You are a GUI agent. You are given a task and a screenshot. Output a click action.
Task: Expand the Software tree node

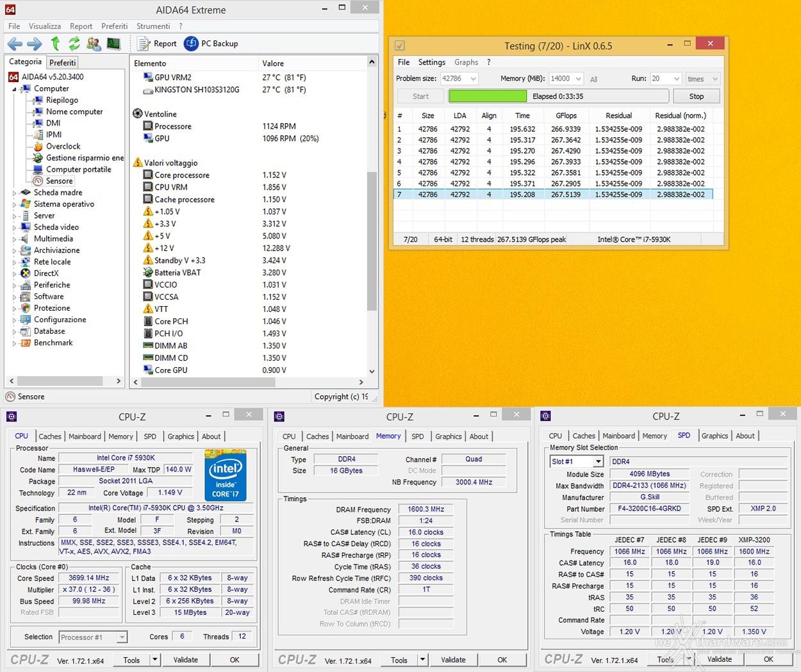pyautogui.click(x=14, y=297)
